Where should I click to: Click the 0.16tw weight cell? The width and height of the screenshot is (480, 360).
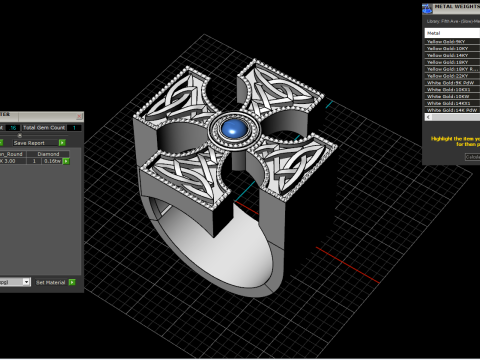tap(52, 161)
